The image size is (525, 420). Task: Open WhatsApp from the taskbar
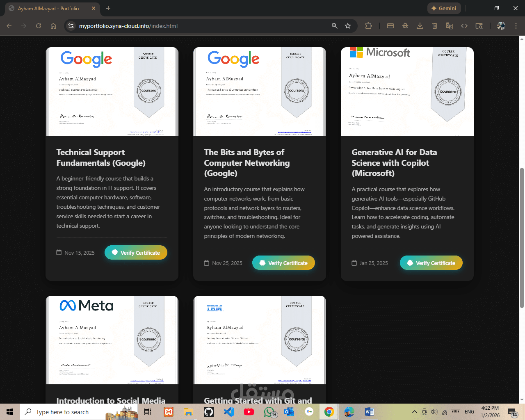tap(269, 412)
